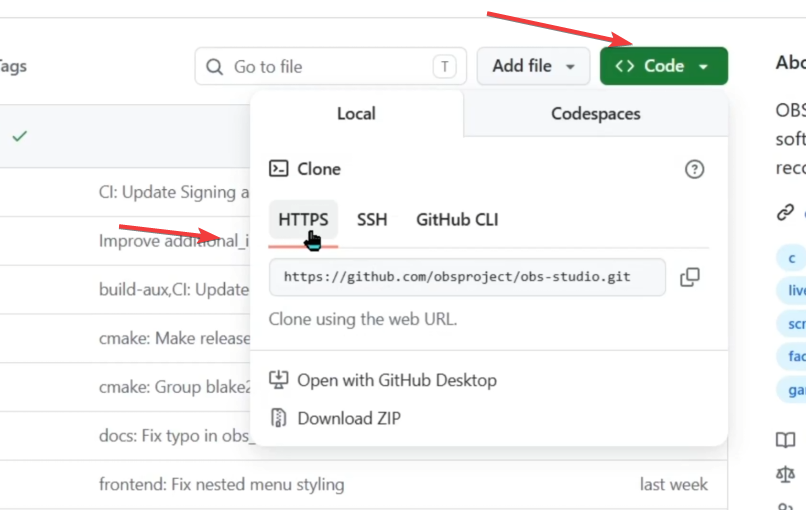Click the search magnifier in Go to file
Image resolution: width=806 pixels, height=510 pixels.
pyautogui.click(x=214, y=67)
